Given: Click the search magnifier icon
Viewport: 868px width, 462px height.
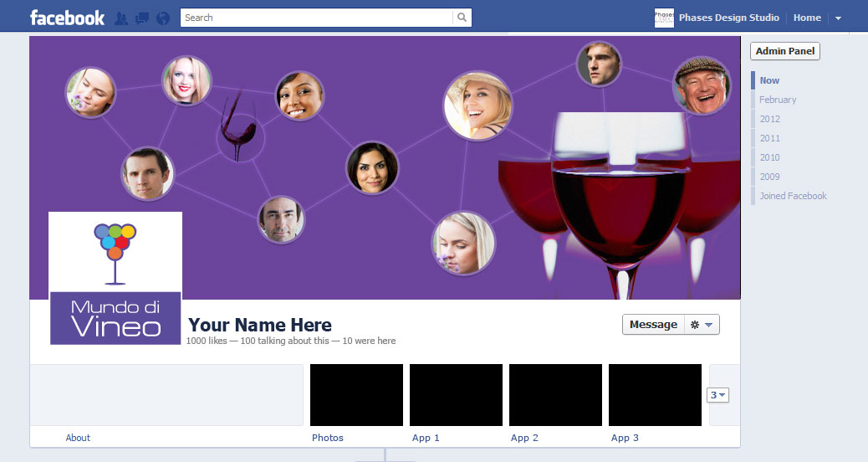Looking at the screenshot, I should point(462,18).
